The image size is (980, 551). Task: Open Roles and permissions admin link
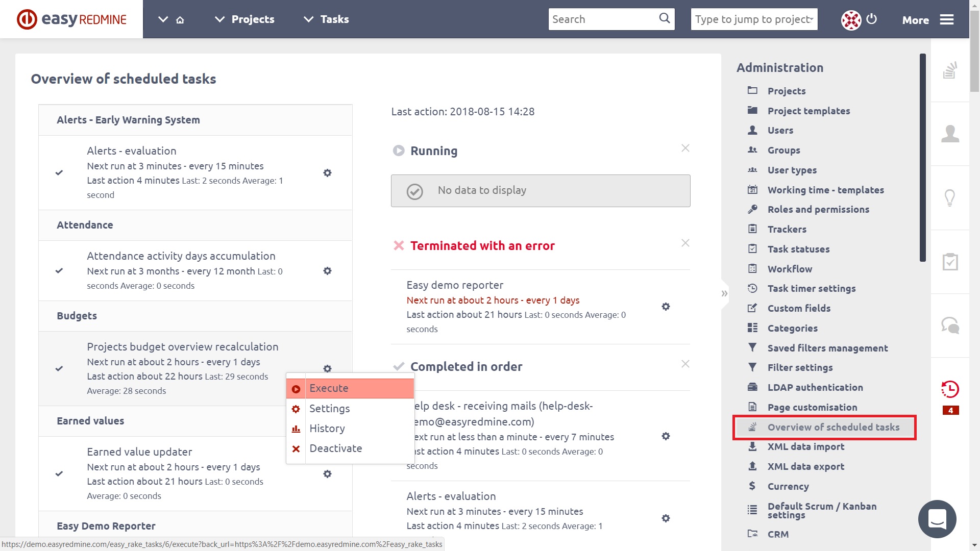(818, 209)
